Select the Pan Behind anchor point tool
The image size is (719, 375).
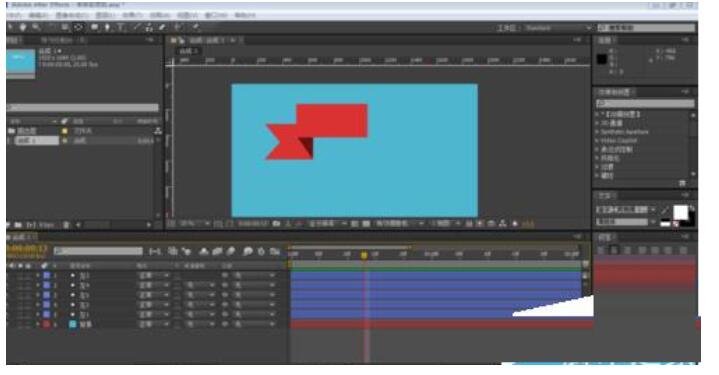78,28
